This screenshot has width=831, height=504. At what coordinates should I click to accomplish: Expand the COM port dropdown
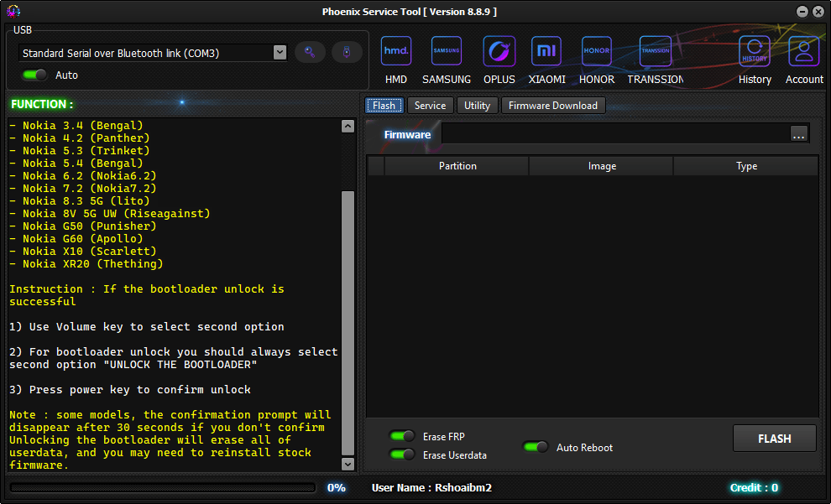click(280, 52)
